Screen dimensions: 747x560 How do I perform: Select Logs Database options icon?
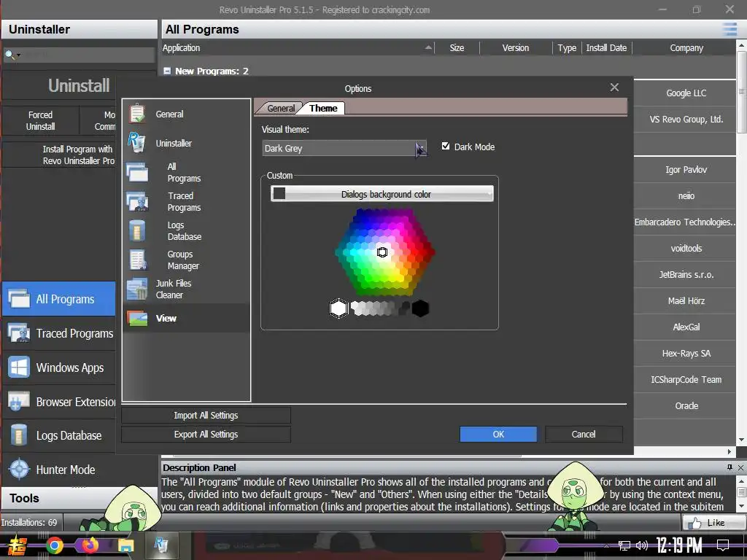pyautogui.click(x=137, y=231)
